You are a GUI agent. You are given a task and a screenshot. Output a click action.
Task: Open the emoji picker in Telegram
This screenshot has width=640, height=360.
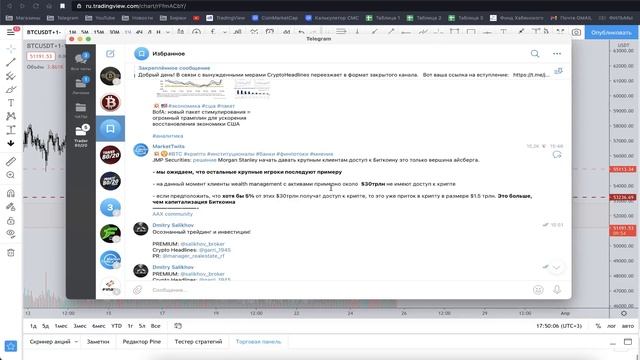[538, 290]
